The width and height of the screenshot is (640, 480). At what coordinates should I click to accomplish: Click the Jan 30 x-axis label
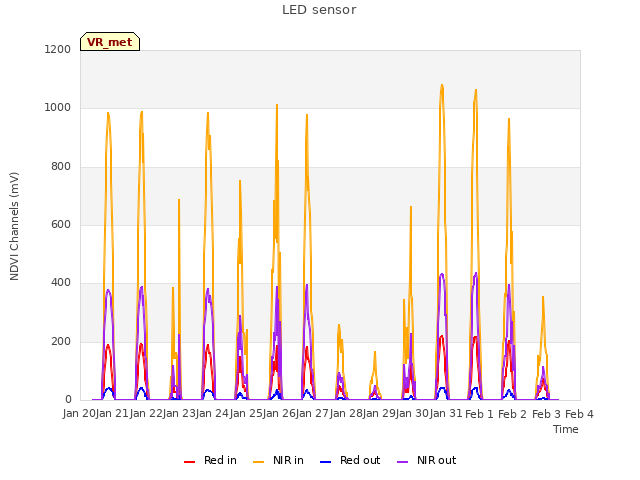[x=413, y=413]
